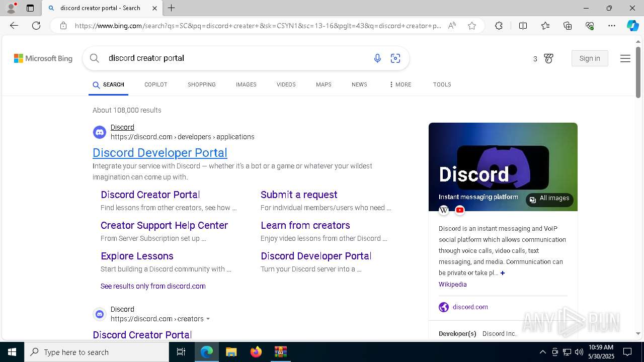Open notification center icon

click(x=627, y=352)
